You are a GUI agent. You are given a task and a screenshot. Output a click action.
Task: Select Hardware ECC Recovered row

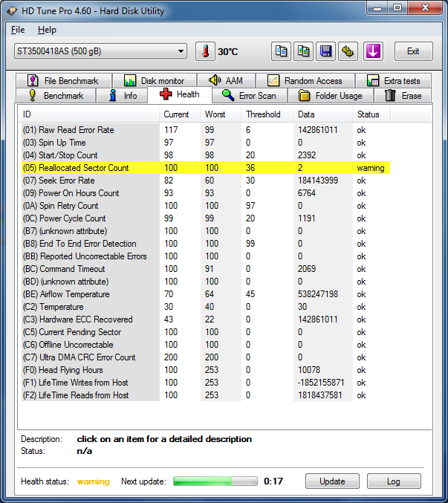(x=206, y=319)
